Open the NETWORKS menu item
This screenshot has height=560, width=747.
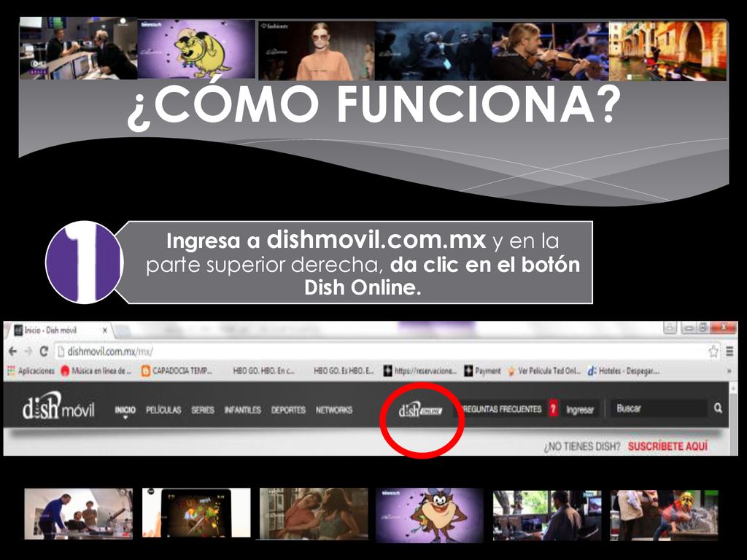(334, 410)
